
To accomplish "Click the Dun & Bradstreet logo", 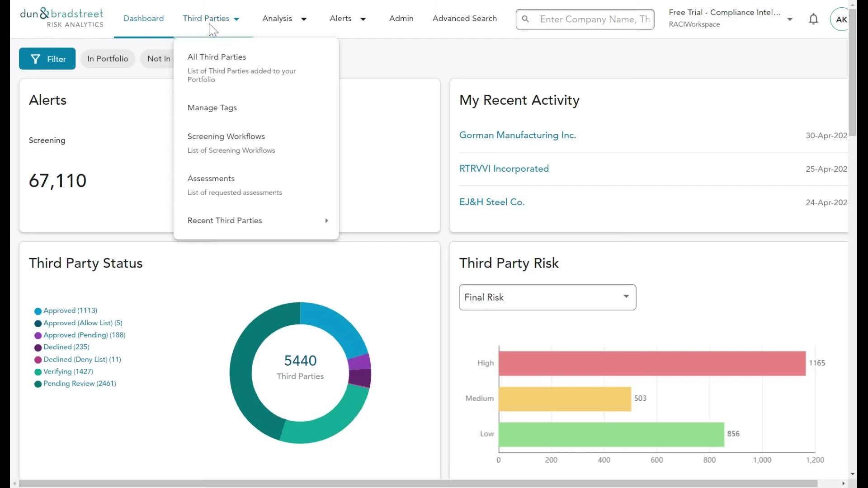I will pos(62,18).
